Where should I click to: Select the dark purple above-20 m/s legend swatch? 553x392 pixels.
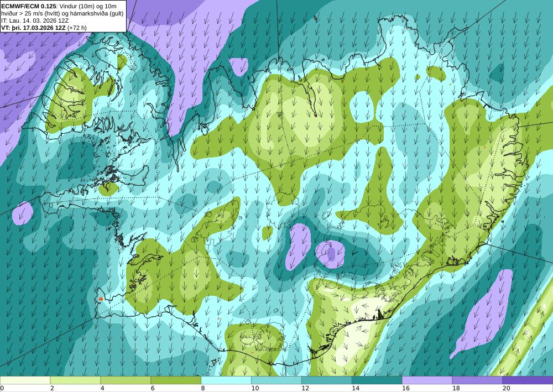pos(528,380)
